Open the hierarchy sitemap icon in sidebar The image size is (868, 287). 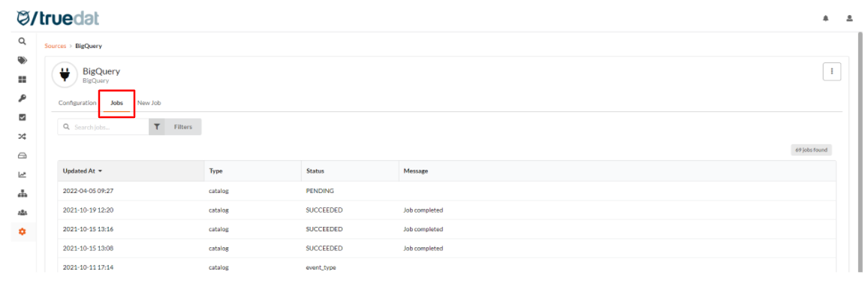(22, 193)
